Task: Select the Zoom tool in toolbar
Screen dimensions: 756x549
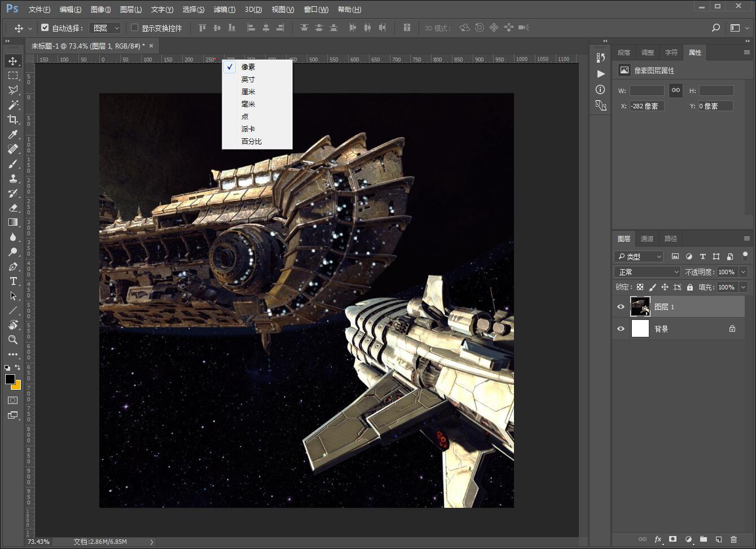Action: (x=12, y=340)
